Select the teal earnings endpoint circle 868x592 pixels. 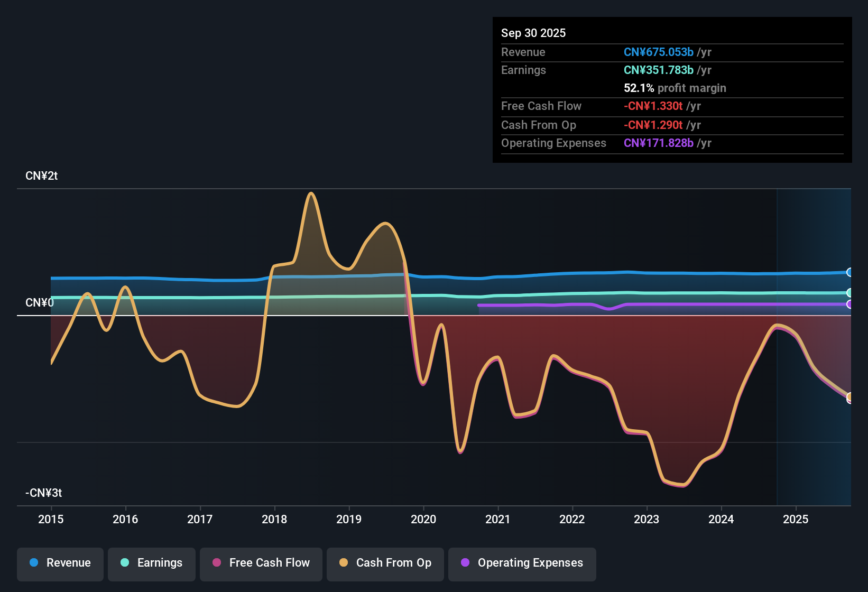click(x=850, y=292)
